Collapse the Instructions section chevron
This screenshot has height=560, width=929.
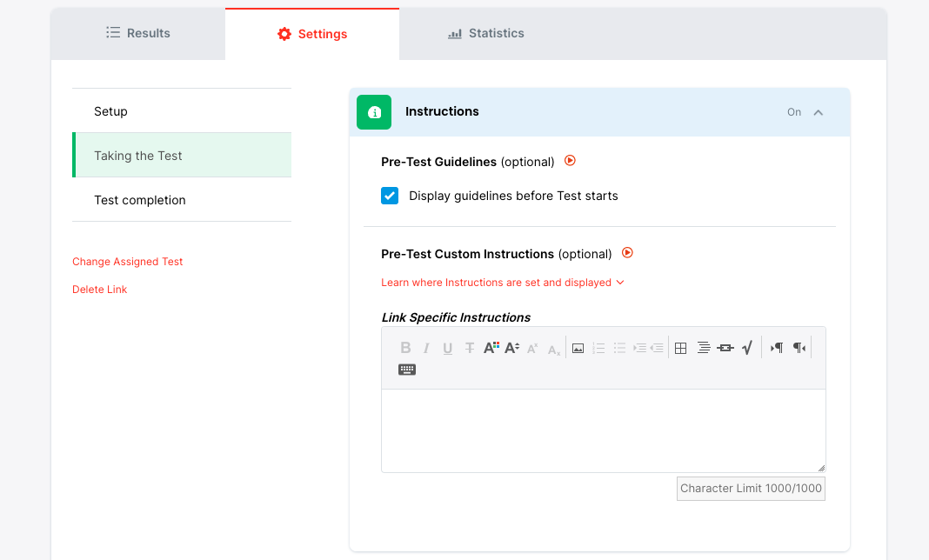point(818,112)
